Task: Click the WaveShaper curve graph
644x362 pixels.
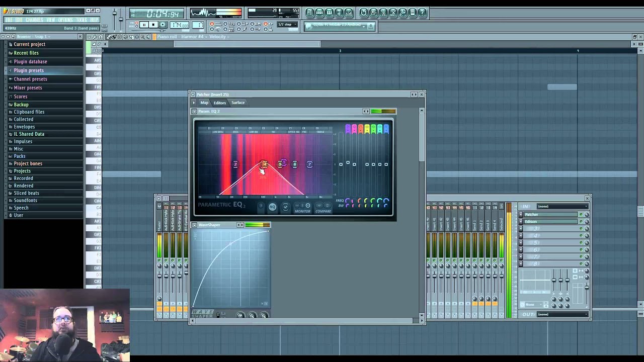Action: coord(231,268)
